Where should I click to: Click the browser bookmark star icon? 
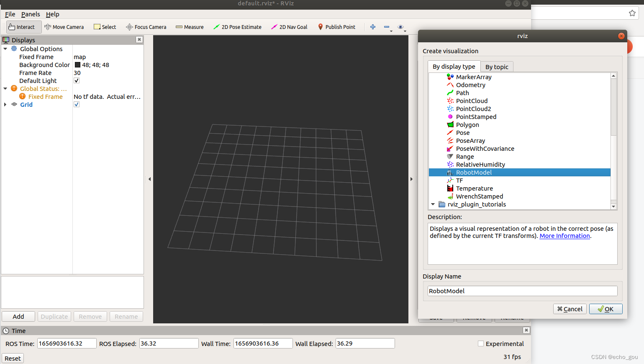tap(632, 13)
